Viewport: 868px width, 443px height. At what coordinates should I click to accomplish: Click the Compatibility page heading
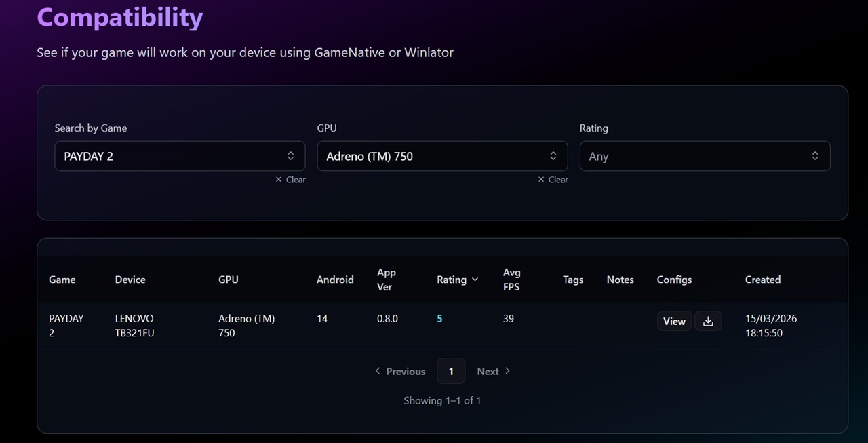tap(120, 16)
